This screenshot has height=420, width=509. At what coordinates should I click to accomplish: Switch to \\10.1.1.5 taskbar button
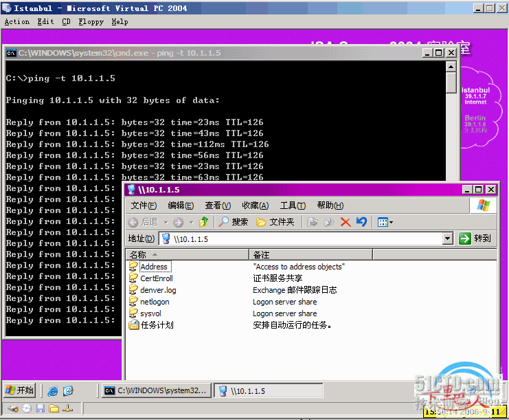point(269,390)
